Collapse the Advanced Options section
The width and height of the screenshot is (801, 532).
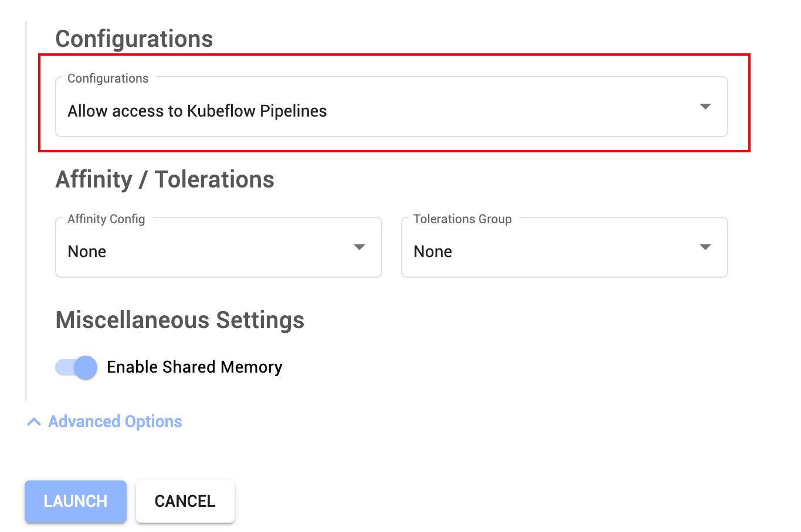(x=104, y=422)
